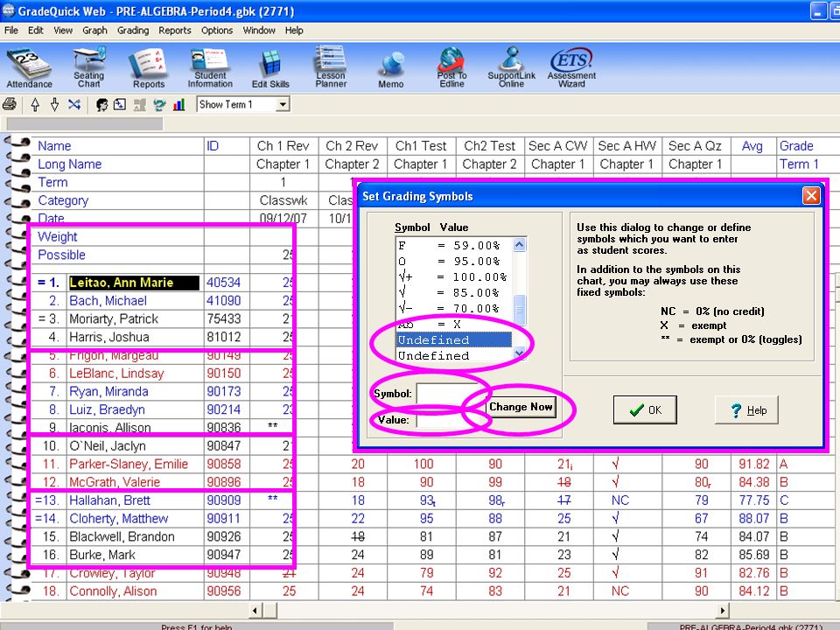Open the Attendance calendar tool
This screenshot has height=630, width=840.
tap(29, 68)
